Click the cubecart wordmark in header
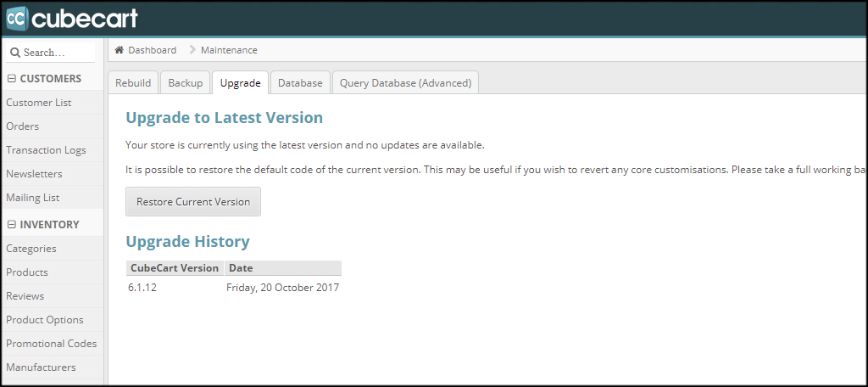The height and width of the screenshot is (387, 868). pos(85,19)
